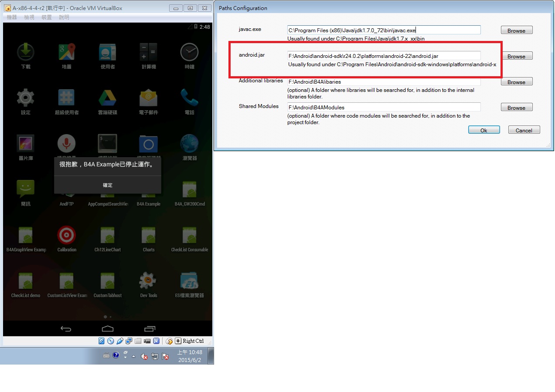This screenshot has width=555, height=392.
Task: Tap the Android back navigation button
Action: pyautogui.click(x=66, y=329)
